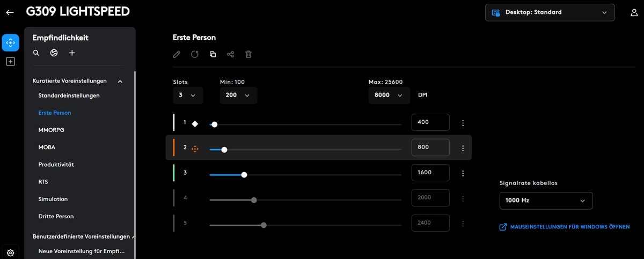
Task: Select Erste Person preset in list
Action: (55, 113)
